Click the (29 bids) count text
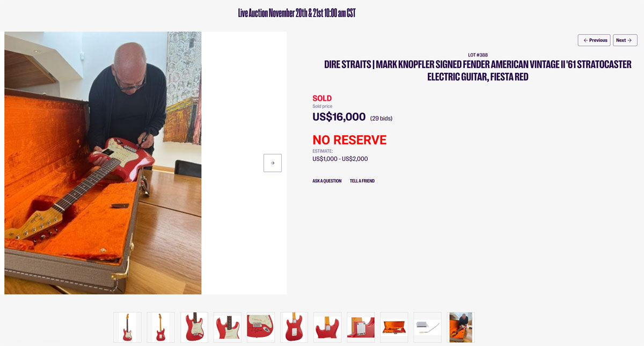Viewport: 644px width, 346px height. pos(381,119)
